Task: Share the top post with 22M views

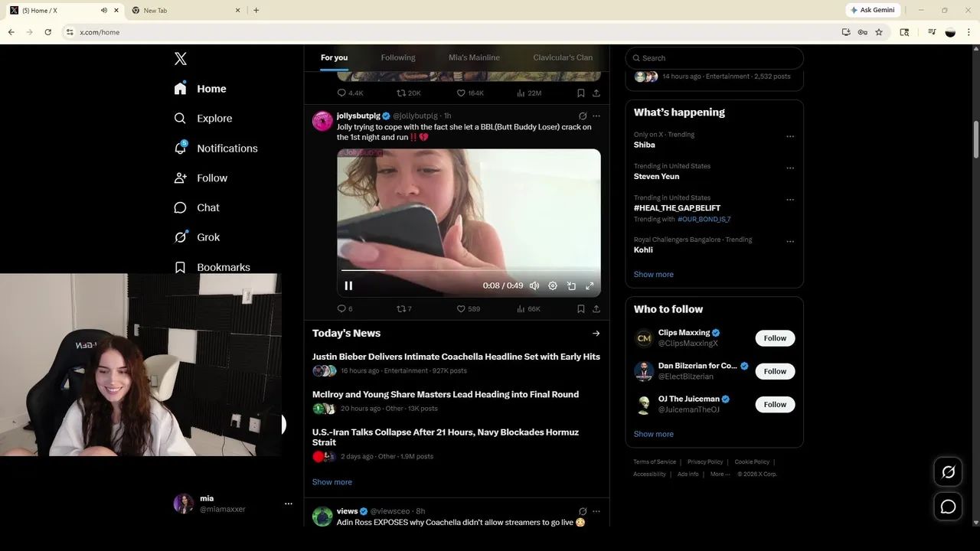Action: click(596, 93)
